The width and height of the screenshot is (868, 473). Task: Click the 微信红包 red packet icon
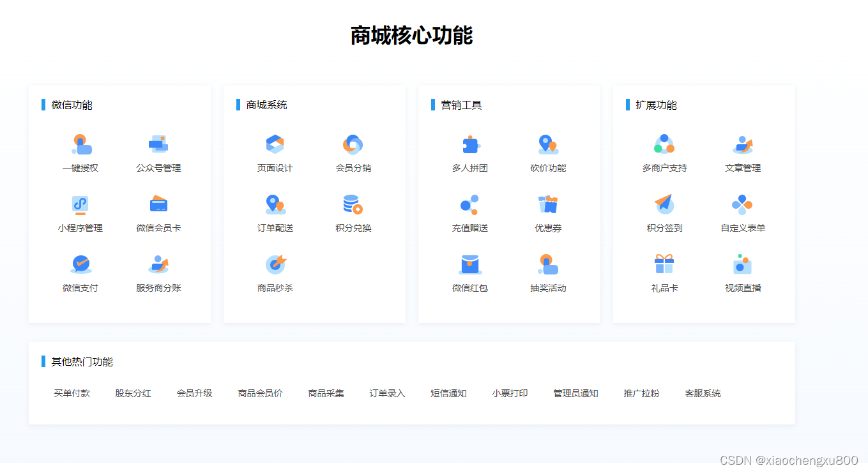pyautogui.click(x=470, y=264)
